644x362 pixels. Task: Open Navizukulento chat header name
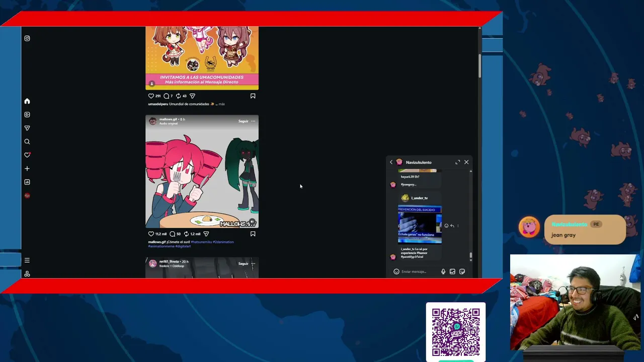tap(419, 162)
